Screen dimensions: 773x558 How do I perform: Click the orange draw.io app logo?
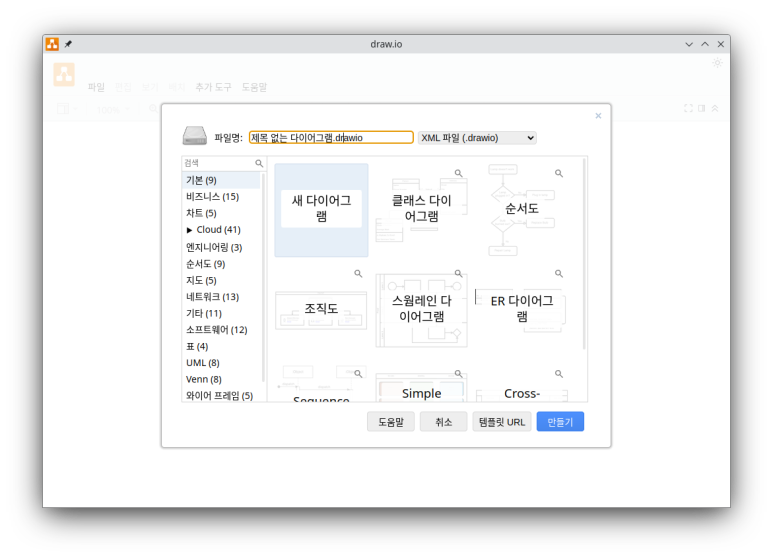tap(64, 74)
